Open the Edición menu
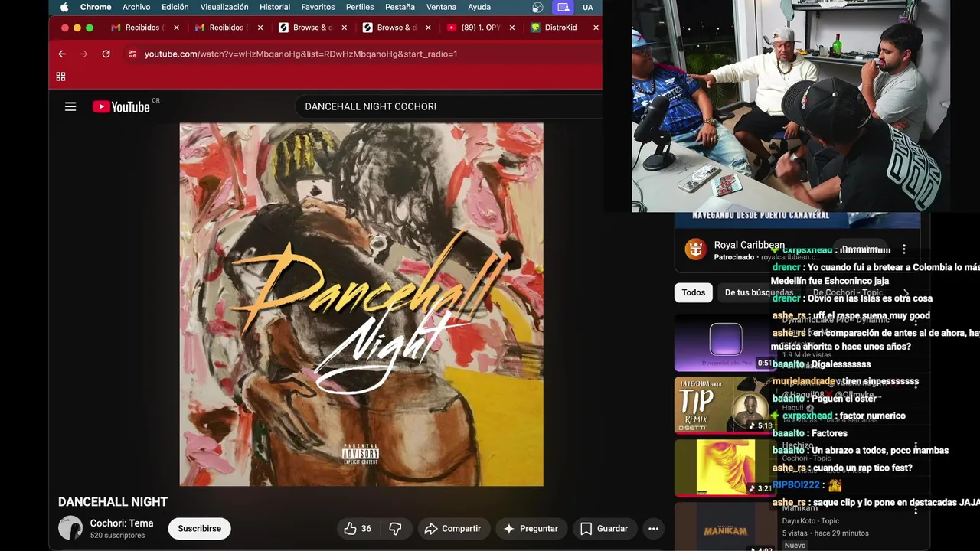The width and height of the screenshot is (980, 551). pyautogui.click(x=175, y=7)
